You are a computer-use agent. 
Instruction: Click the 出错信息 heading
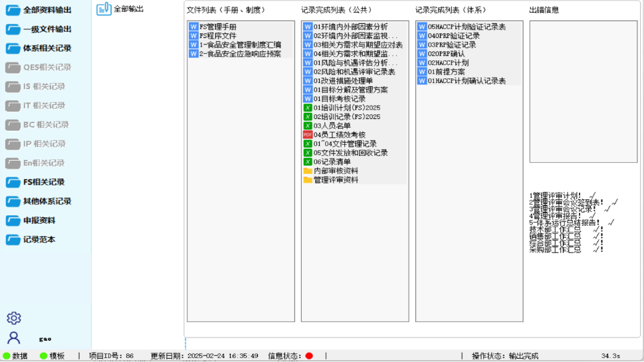point(544,10)
